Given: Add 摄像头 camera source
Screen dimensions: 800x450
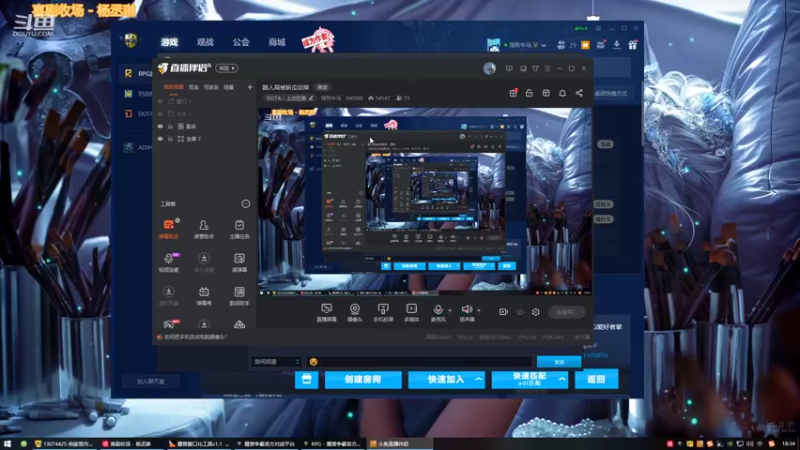Looking at the screenshot, I should [355, 312].
